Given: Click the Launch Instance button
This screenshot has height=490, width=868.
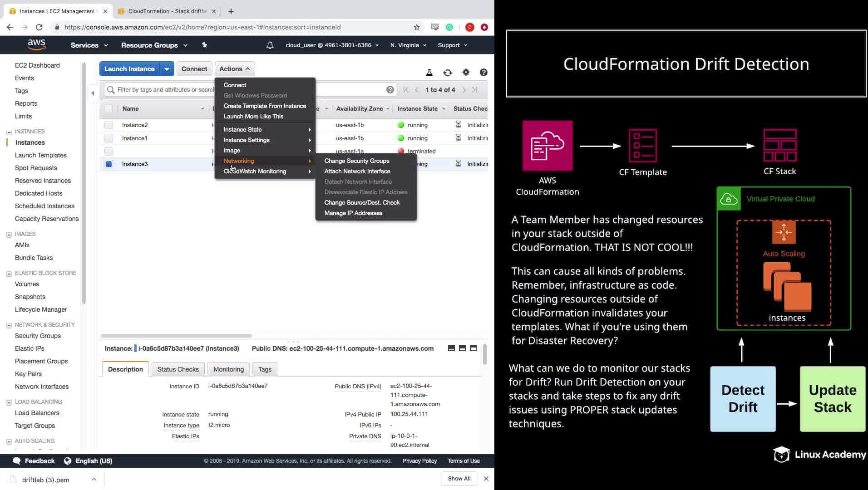Looking at the screenshot, I should tap(129, 69).
